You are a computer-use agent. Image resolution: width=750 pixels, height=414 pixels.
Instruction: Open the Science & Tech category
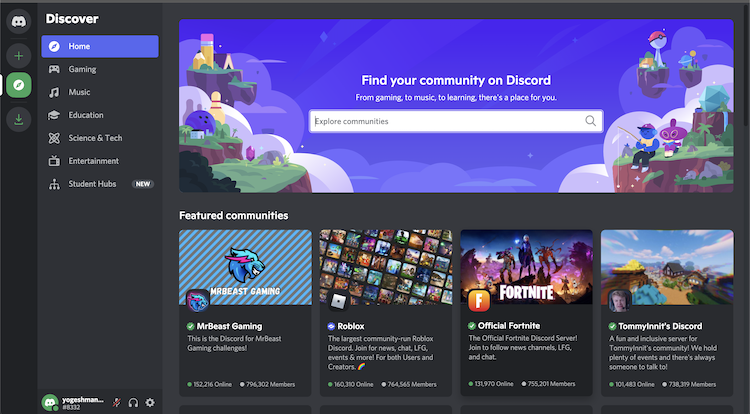100,138
